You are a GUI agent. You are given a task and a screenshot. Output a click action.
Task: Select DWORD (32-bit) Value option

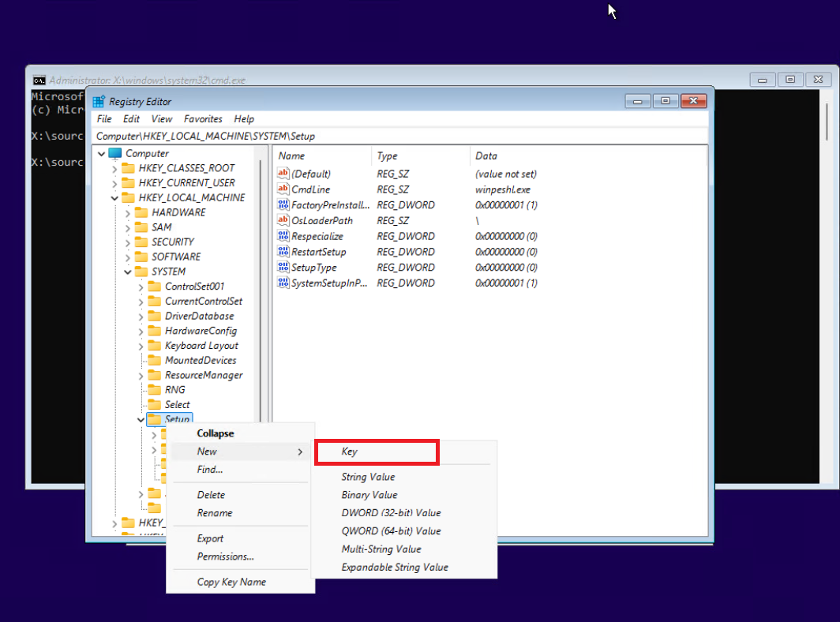click(x=391, y=513)
